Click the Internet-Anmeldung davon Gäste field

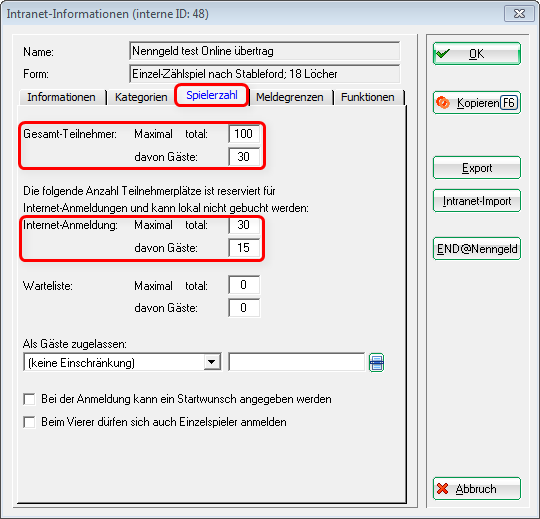[244, 248]
